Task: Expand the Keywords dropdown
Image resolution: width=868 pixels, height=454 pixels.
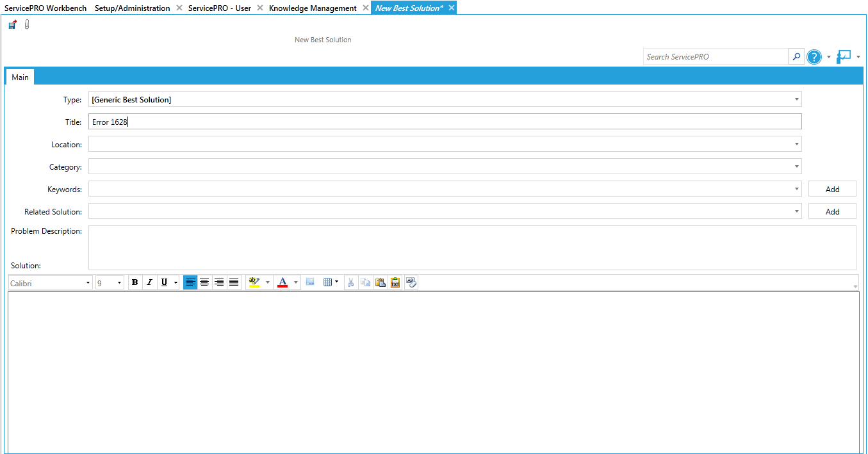Action: click(x=797, y=189)
